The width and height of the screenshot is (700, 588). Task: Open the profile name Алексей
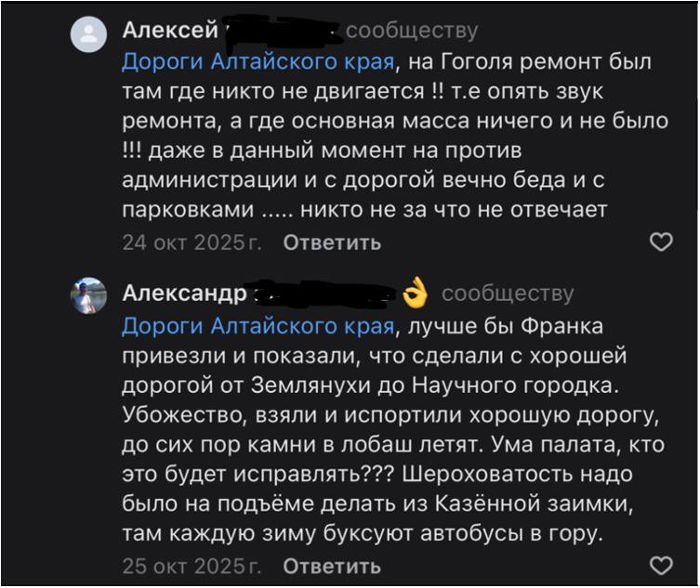(x=170, y=32)
